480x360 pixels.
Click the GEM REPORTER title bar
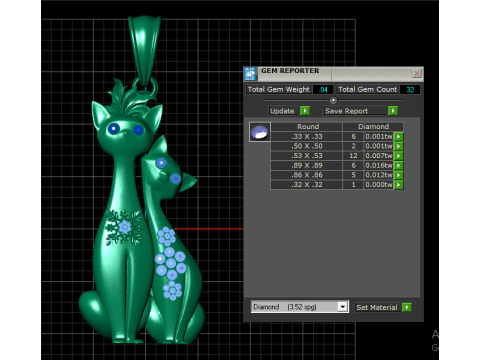[333, 73]
